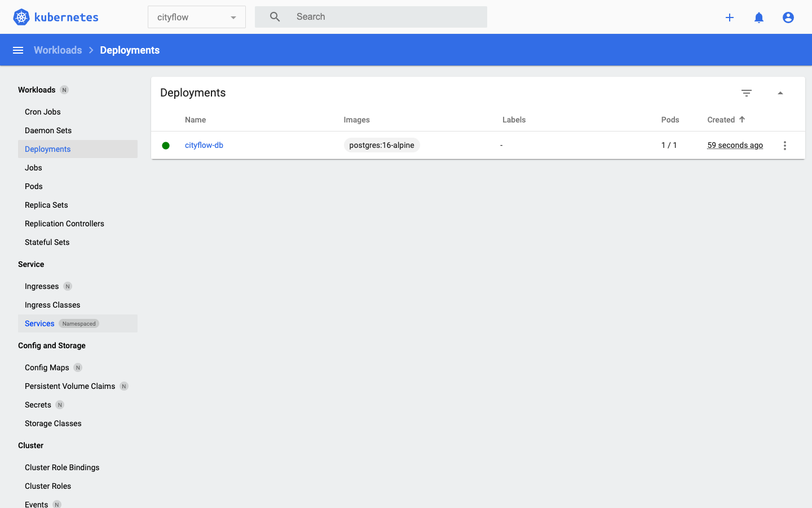Open the cityflow-db deployment link

point(204,145)
